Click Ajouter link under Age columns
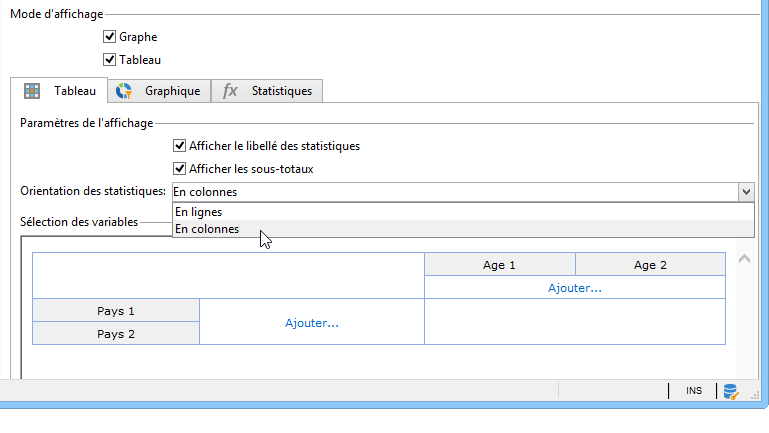 (x=574, y=288)
